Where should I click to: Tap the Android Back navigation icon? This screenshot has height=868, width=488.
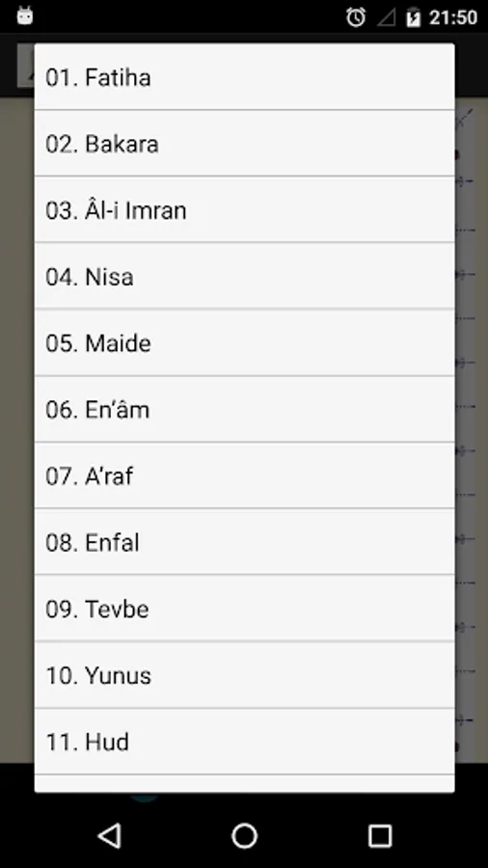[x=110, y=835]
